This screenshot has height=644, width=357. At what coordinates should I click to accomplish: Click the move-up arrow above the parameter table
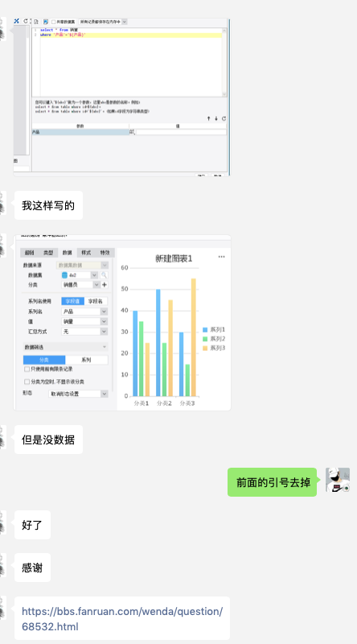(208, 118)
